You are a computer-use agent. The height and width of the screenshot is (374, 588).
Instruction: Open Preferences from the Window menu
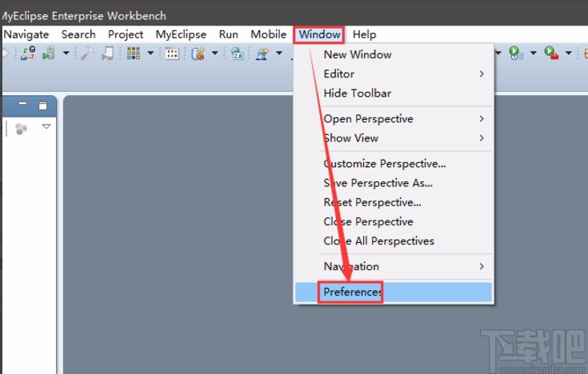click(x=394, y=292)
